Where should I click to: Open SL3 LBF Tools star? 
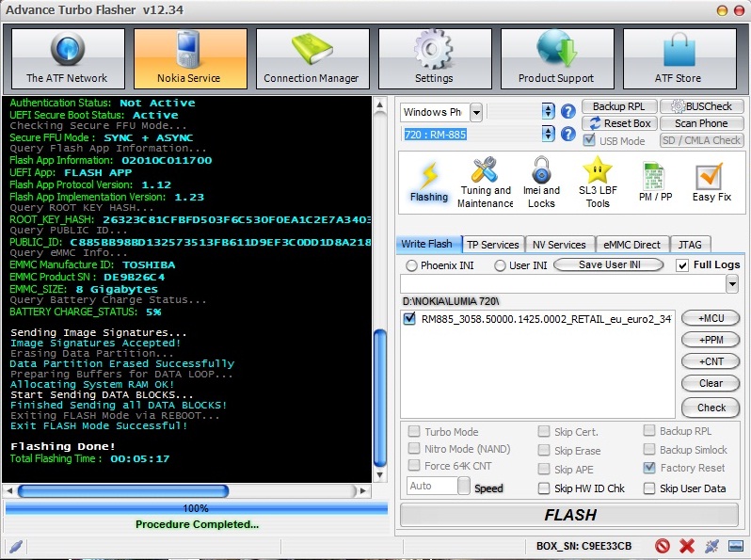598,183
